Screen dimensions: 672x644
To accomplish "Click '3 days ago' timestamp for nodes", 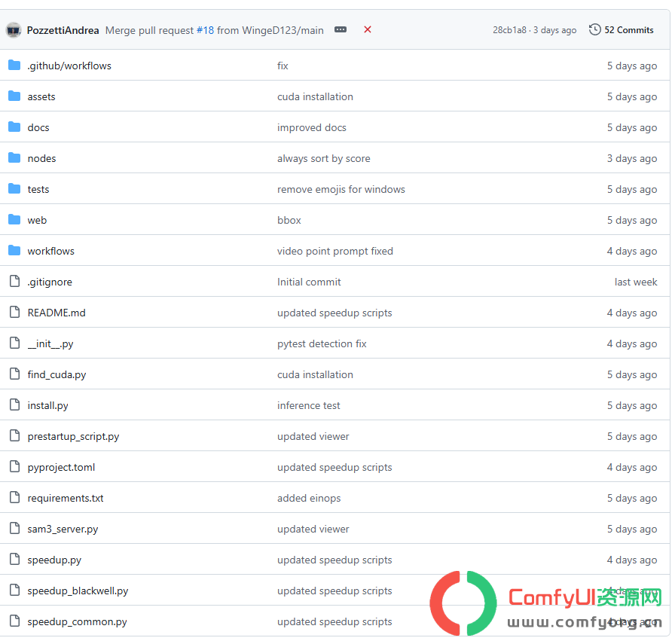I will click(x=632, y=158).
